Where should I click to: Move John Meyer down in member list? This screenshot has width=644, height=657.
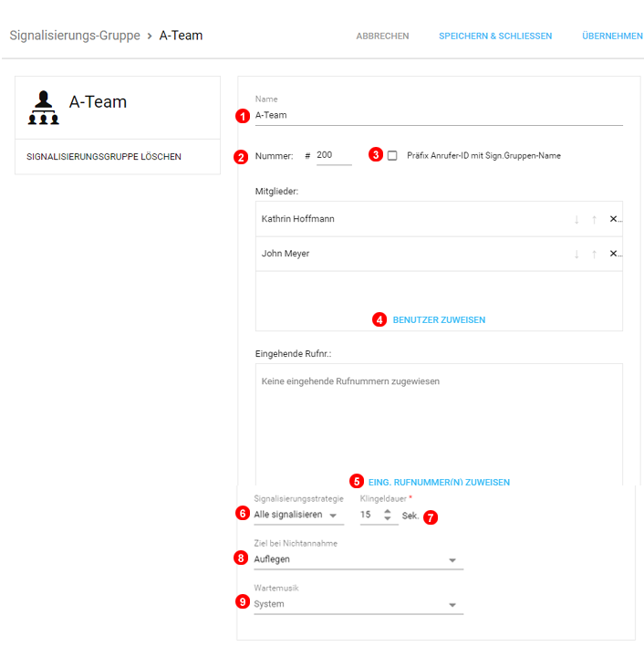tap(576, 255)
